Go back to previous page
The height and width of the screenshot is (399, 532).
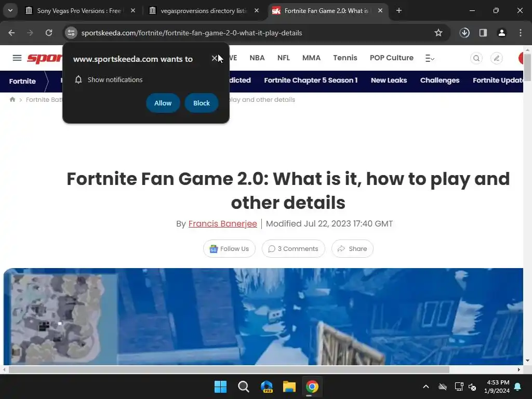[x=11, y=33]
